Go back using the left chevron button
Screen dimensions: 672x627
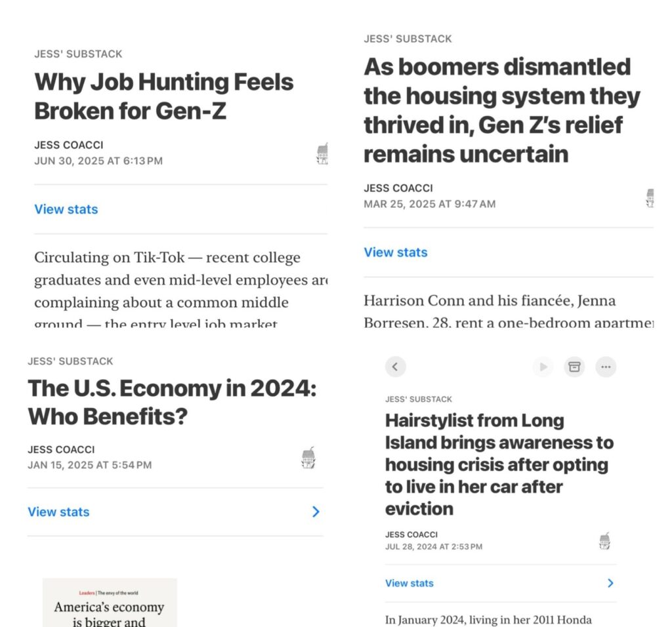395,367
